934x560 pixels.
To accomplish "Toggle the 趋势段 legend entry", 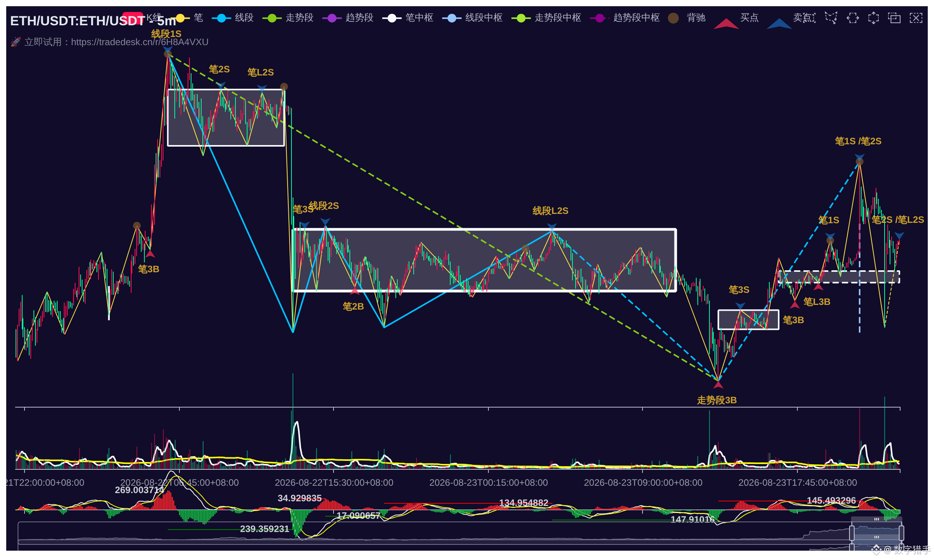I will (348, 18).
